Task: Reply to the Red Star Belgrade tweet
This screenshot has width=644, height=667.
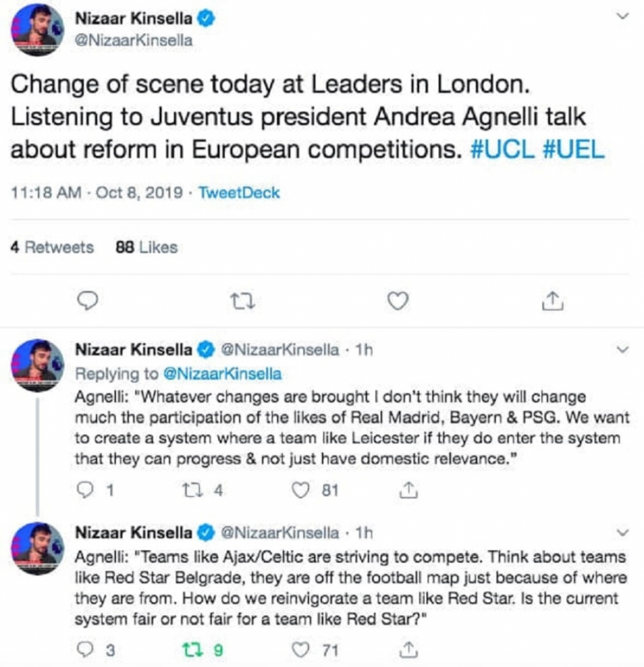Action: tap(86, 648)
